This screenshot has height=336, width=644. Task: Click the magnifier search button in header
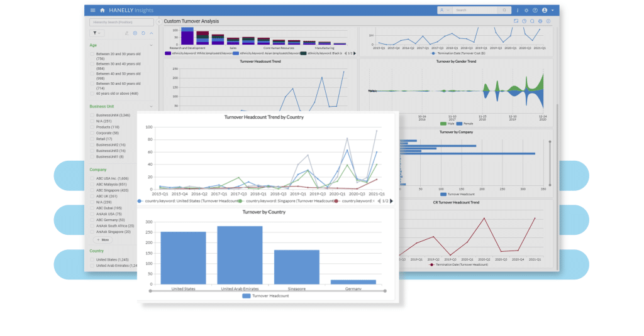point(505,10)
